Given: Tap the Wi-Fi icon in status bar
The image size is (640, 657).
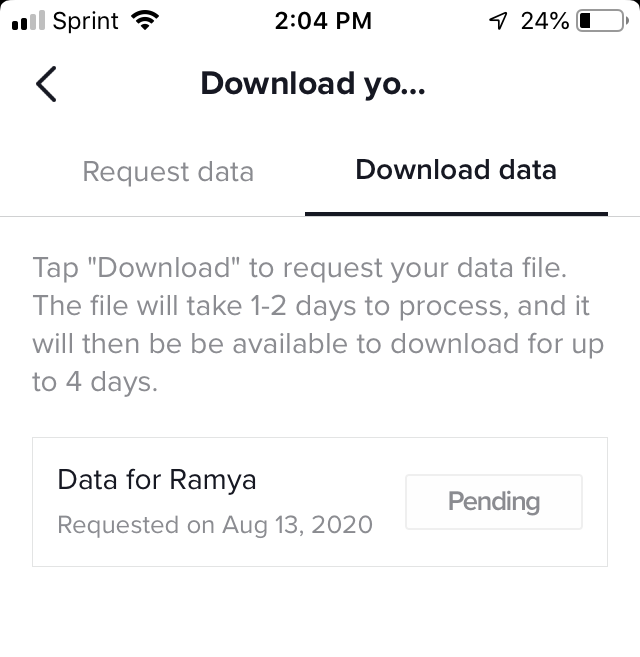Looking at the screenshot, I should (145, 20).
